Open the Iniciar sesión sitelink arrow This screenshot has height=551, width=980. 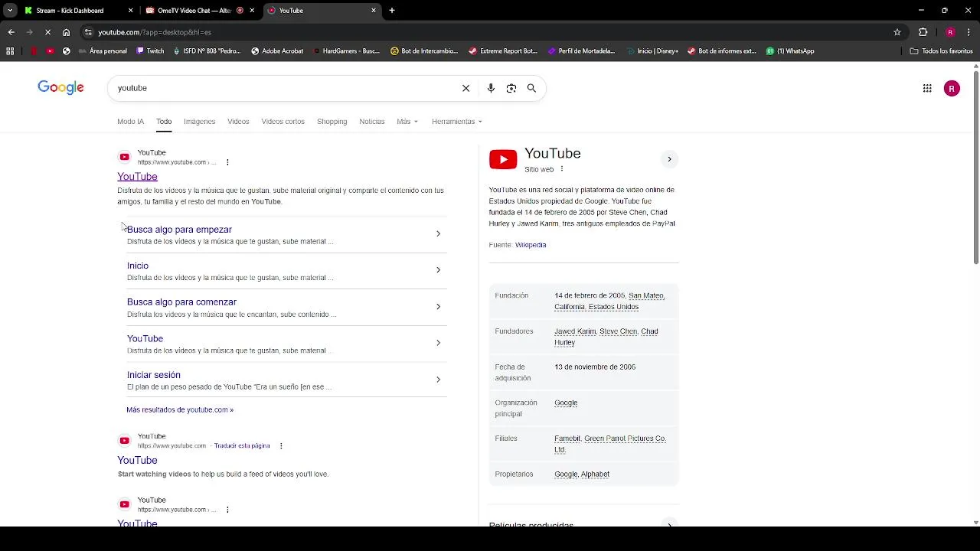tap(438, 380)
